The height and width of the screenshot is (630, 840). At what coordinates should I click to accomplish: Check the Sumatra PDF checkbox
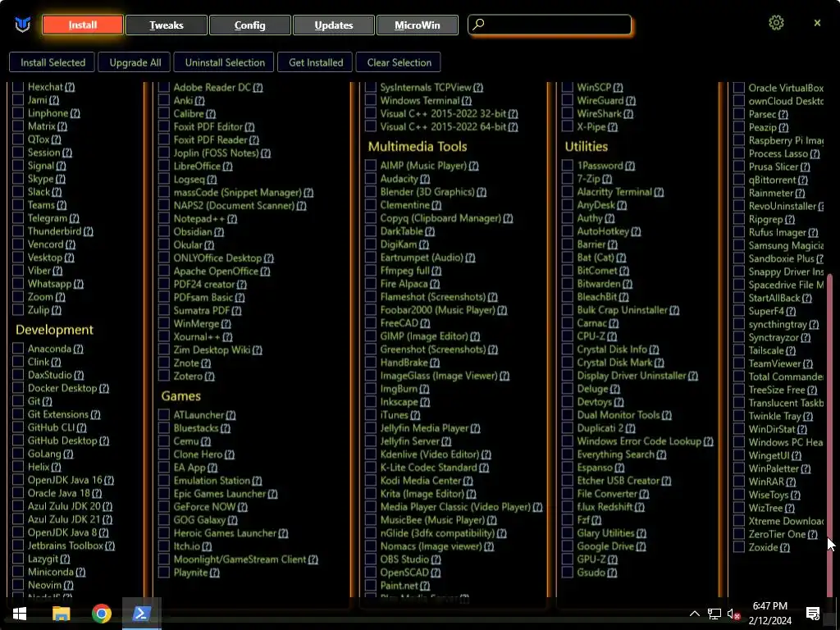[164, 310]
